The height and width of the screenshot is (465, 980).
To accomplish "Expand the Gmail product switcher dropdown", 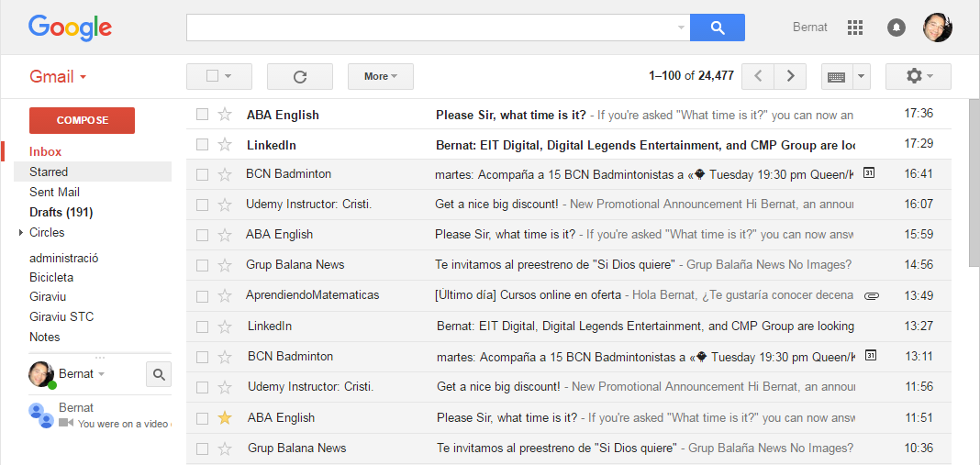I will click(x=58, y=76).
